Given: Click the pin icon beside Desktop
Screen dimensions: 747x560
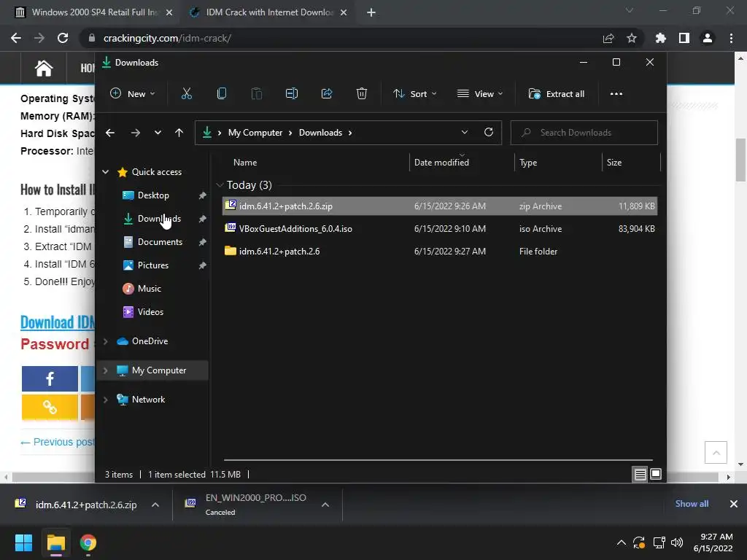Looking at the screenshot, I should [x=202, y=195].
